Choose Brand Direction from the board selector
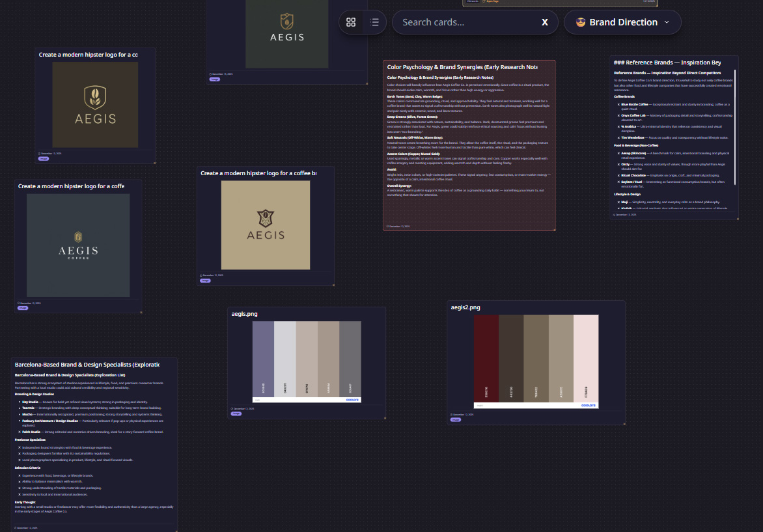 pos(622,21)
